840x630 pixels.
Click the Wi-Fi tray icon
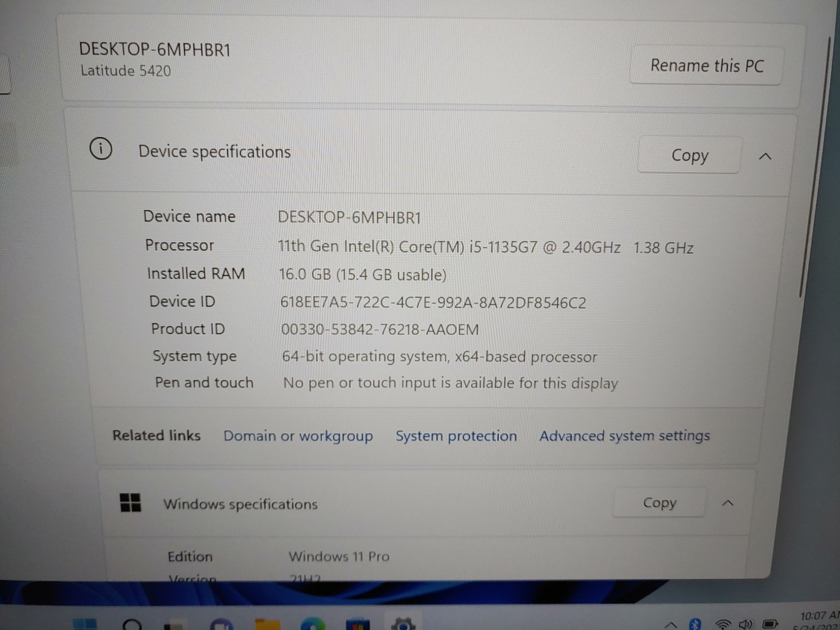click(723, 624)
